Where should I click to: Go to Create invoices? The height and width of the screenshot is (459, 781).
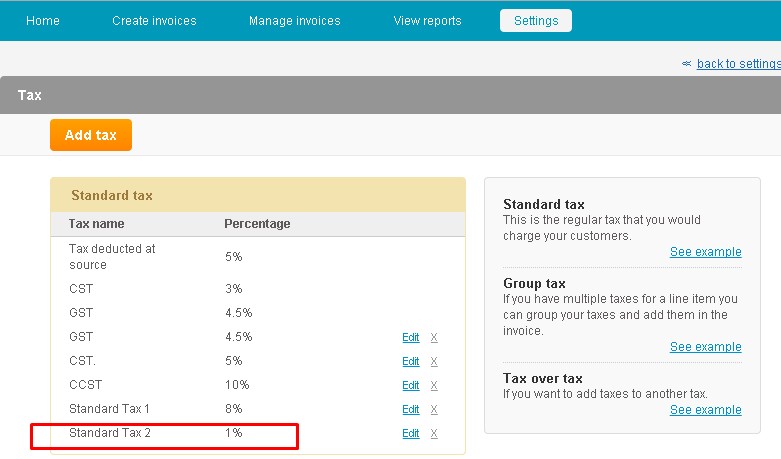[x=154, y=21]
